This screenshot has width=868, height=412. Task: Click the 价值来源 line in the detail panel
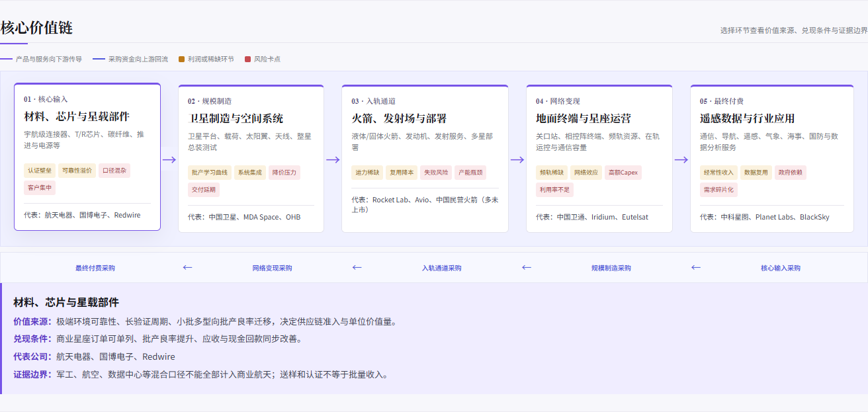tap(206, 321)
